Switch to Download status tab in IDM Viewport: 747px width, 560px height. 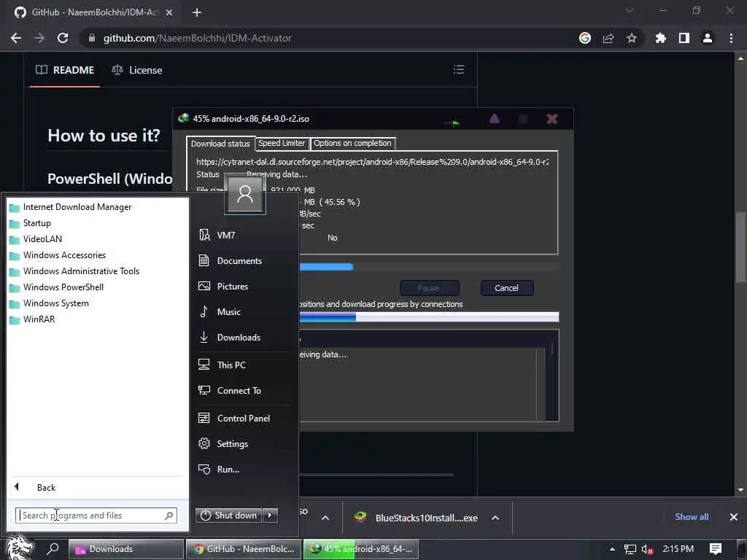(220, 144)
